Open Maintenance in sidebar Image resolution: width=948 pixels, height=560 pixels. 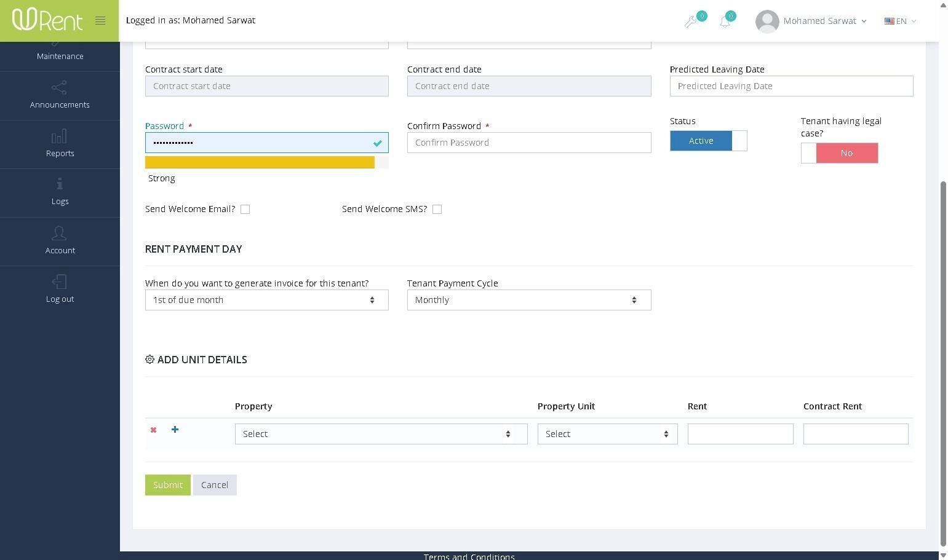[60, 56]
